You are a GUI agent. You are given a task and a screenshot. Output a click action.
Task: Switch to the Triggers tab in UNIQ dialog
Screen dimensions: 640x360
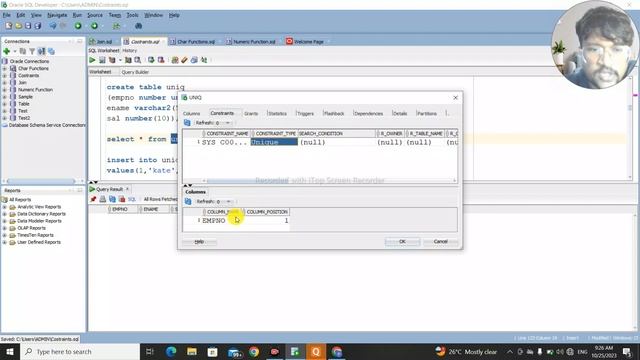pos(305,113)
